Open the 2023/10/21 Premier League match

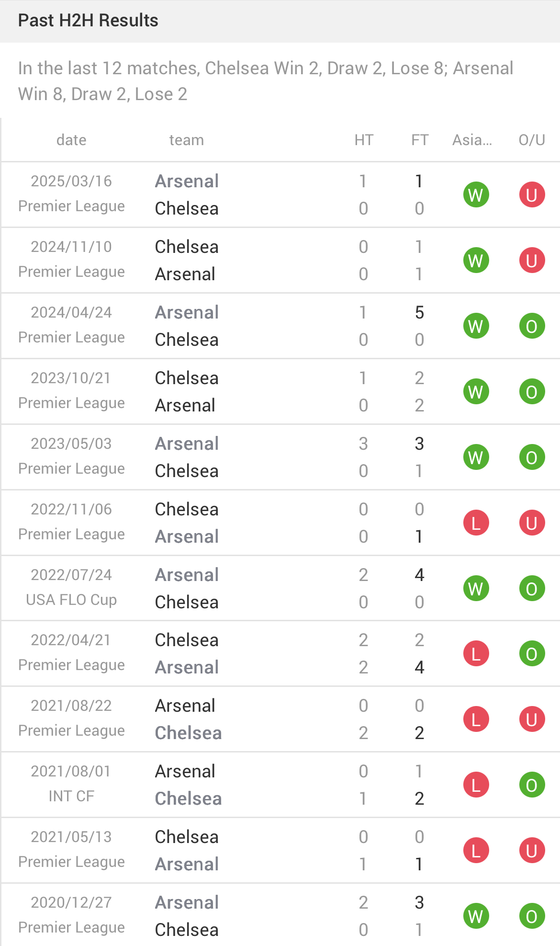coord(71,391)
